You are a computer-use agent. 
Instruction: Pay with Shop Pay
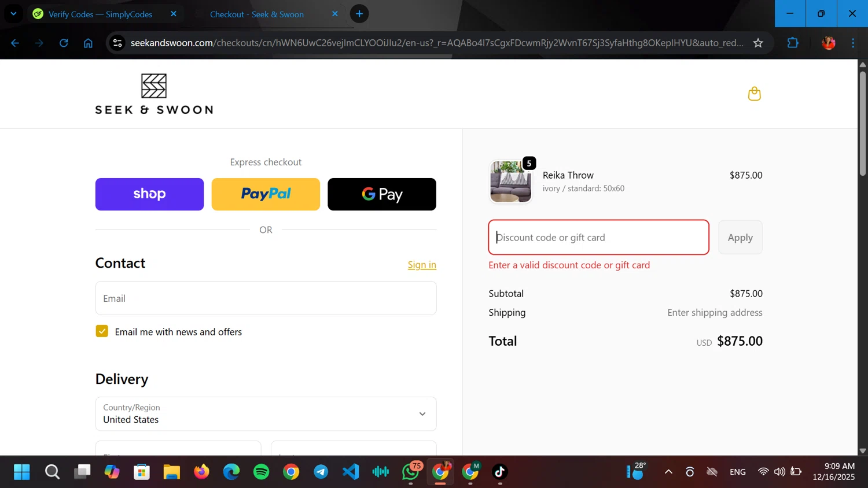(x=149, y=194)
